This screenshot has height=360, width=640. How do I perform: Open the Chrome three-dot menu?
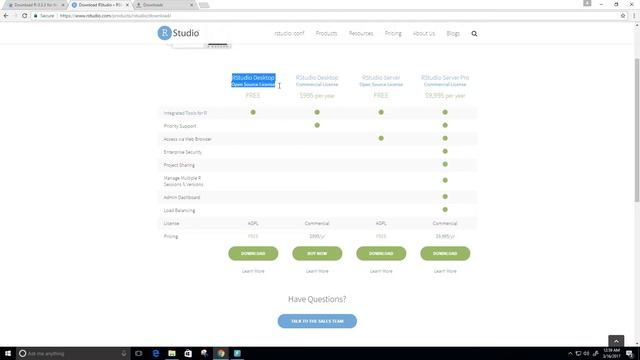[x=634, y=16]
